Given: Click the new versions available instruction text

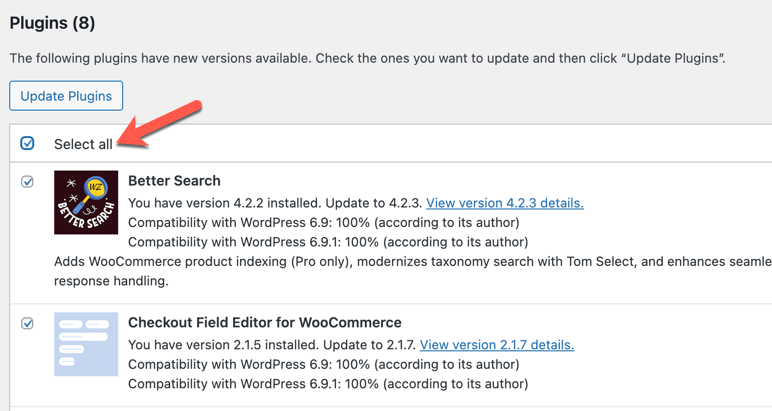Looking at the screenshot, I should [367, 59].
